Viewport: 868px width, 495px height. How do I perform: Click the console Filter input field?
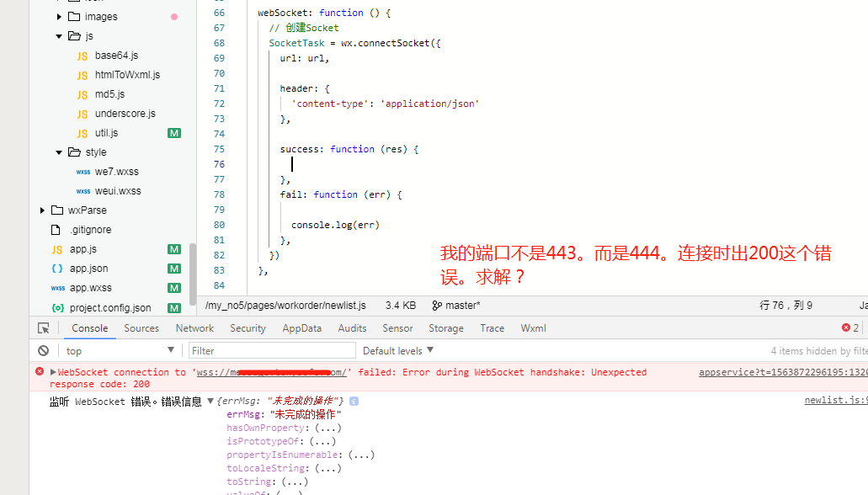pos(272,350)
